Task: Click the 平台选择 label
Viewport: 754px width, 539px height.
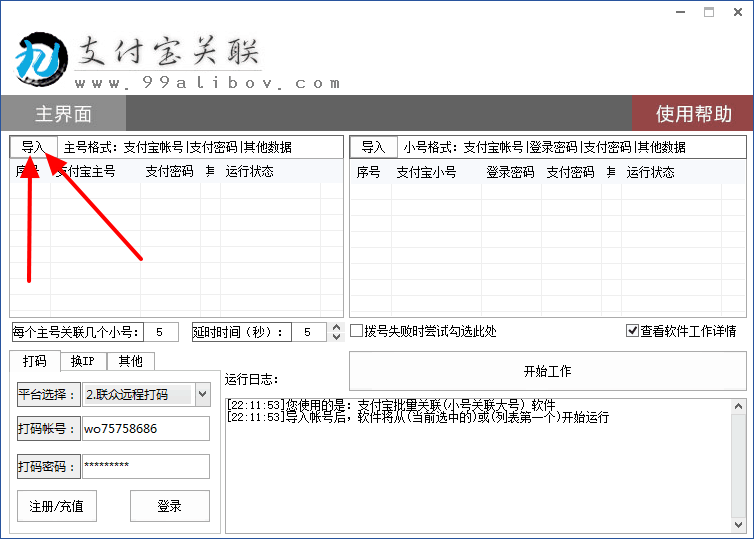Action: (48, 395)
